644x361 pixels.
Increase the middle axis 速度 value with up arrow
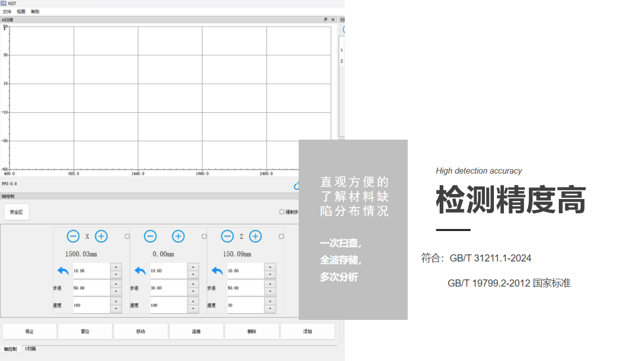pos(193,302)
